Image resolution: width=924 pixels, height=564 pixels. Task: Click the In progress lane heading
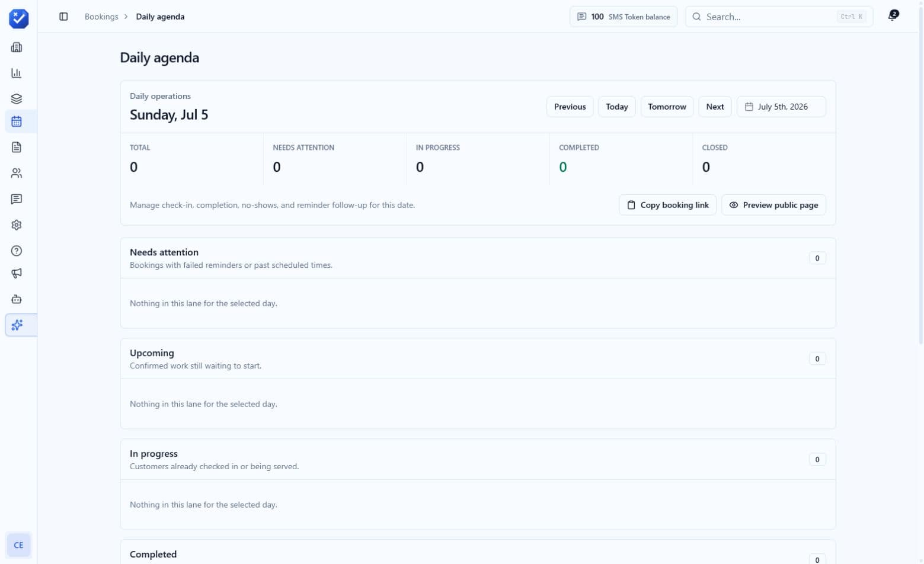154,454
